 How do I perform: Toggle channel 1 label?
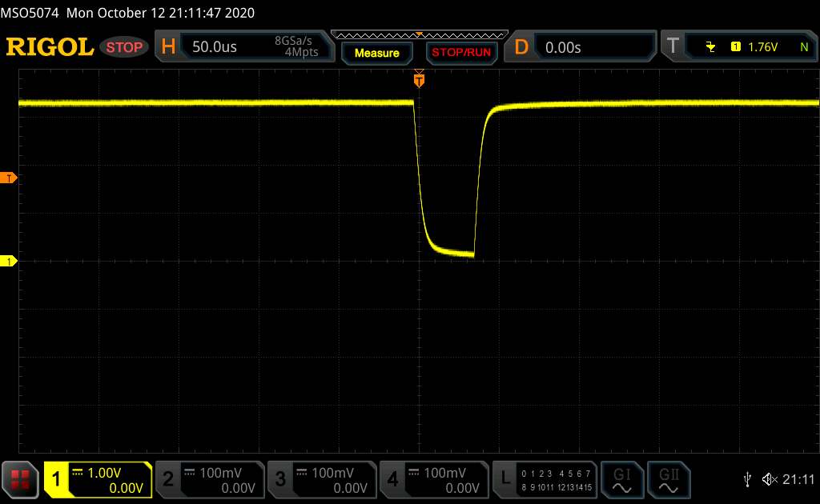click(56, 479)
